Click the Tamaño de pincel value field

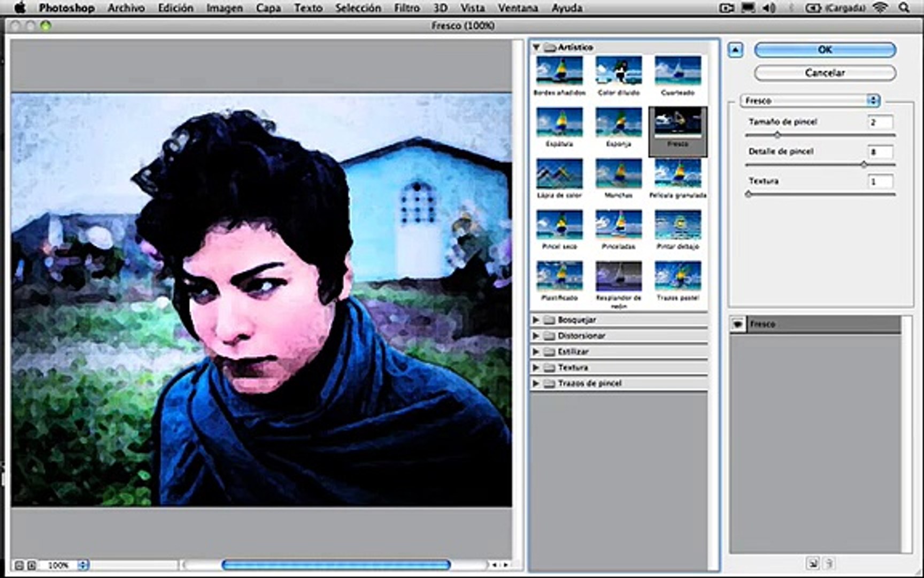[880, 122]
